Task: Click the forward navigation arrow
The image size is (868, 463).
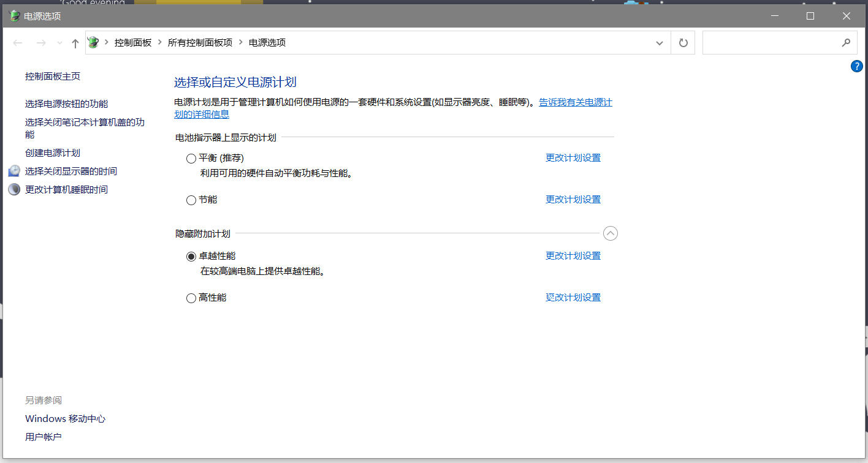Action: (41, 43)
